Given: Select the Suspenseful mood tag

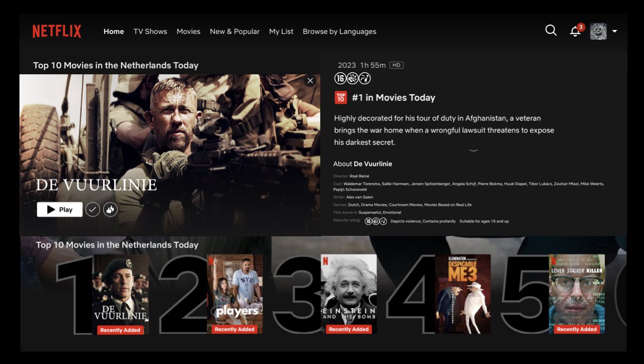Looking at the screenshot, I should (370, 212).
